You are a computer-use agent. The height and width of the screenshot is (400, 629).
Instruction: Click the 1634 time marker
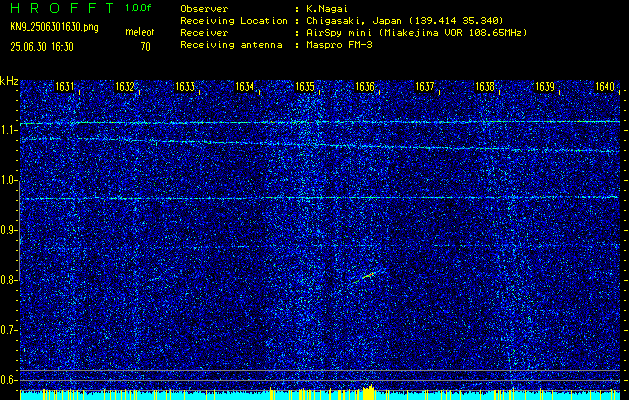click(x=245, y=87)
